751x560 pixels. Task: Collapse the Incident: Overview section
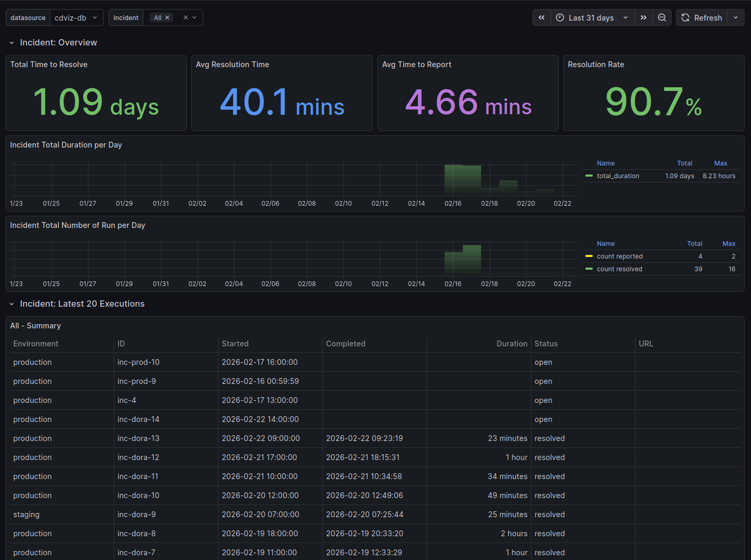pos(12,42)
